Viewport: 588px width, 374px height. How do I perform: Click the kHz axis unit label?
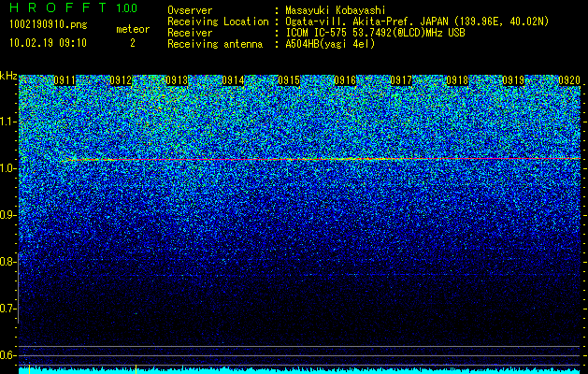(x=8, y=76)
